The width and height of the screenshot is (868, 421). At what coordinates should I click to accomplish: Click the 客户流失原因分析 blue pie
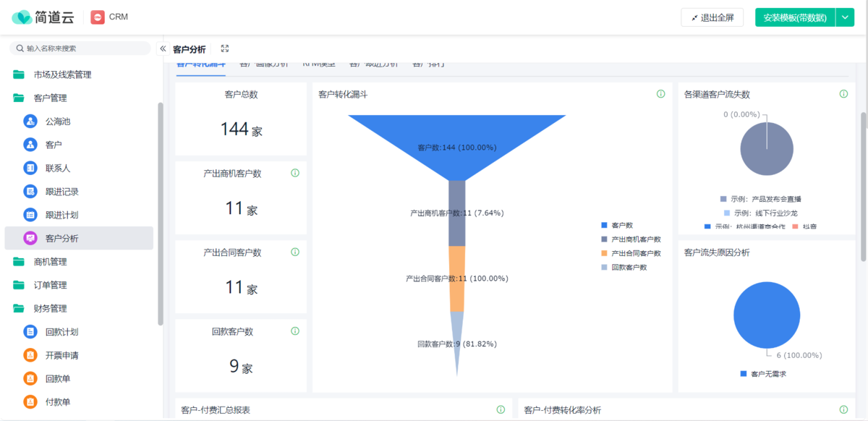pyautogui.click(x=767, y=315)
